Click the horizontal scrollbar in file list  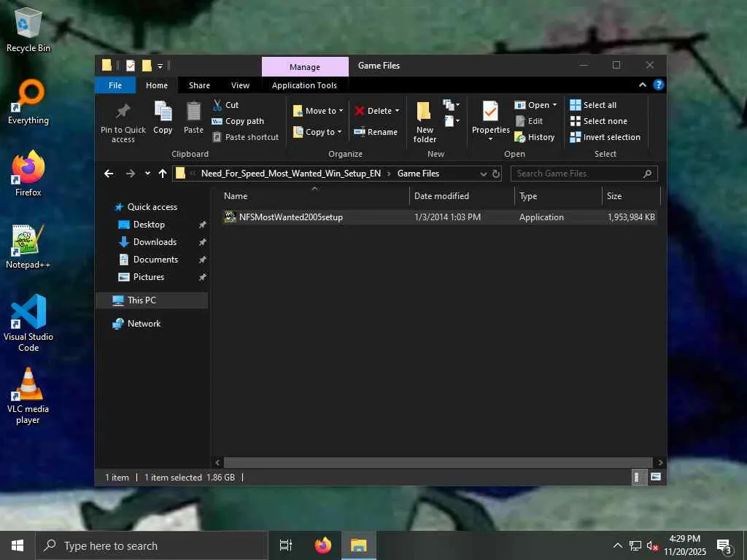pos(438,462)
